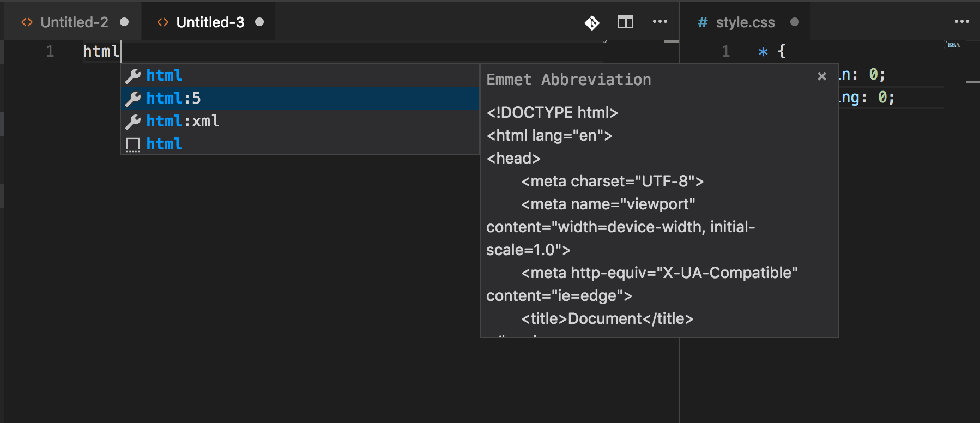980x423 pixels.
Task: Choose the html:xml Emmet suggestion
Action: (x=300, y=121)
